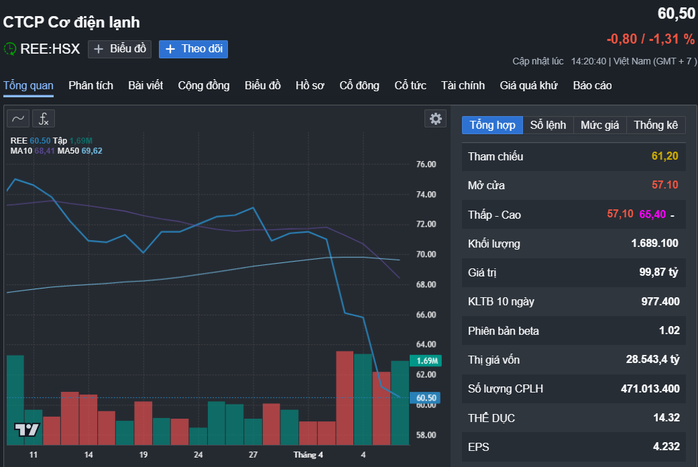Open the Bài viết tab
Viewport: 698px width, 467px height.
[x=146, y=85]
